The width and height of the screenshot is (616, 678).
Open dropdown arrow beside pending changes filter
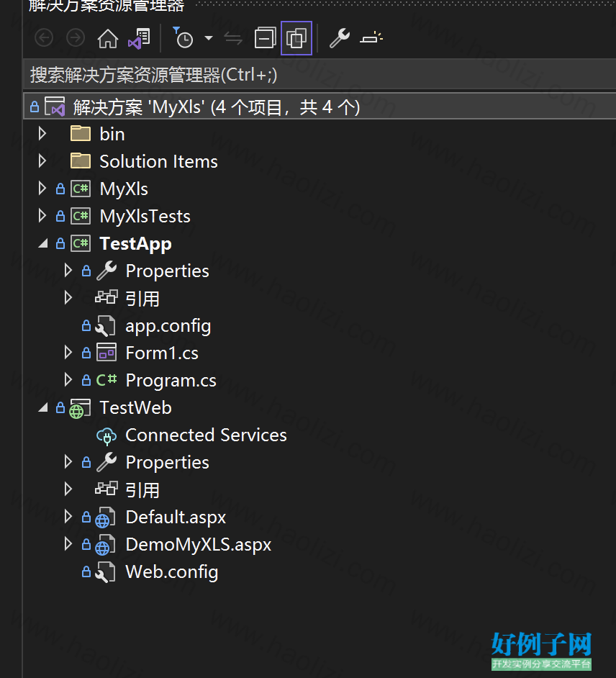tap(209, 38)
